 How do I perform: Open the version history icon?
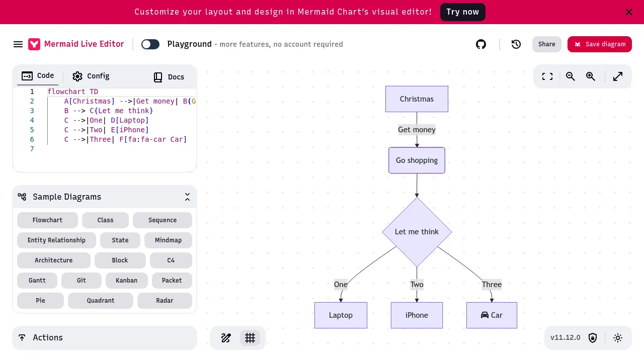(516, 44)
